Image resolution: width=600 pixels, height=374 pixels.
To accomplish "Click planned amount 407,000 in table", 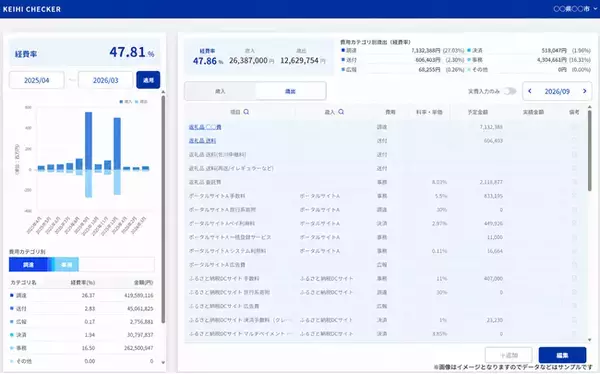I will (493, 279).
